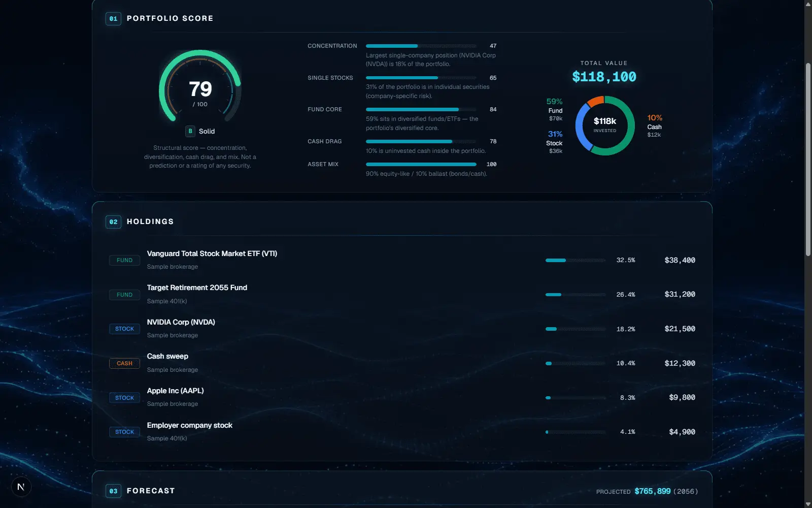Screen dimensions: 812x508
Task: Click the 4.1% allocation percentage
Action: 627,432
